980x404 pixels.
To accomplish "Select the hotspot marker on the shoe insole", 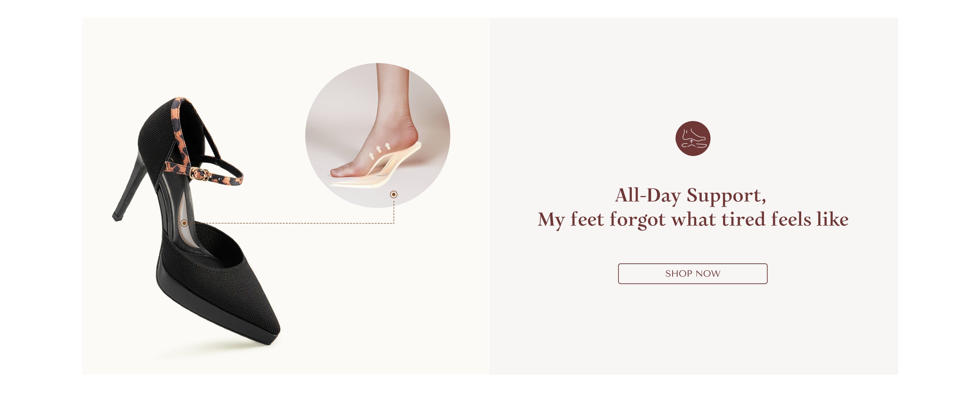I will [184, 223].
